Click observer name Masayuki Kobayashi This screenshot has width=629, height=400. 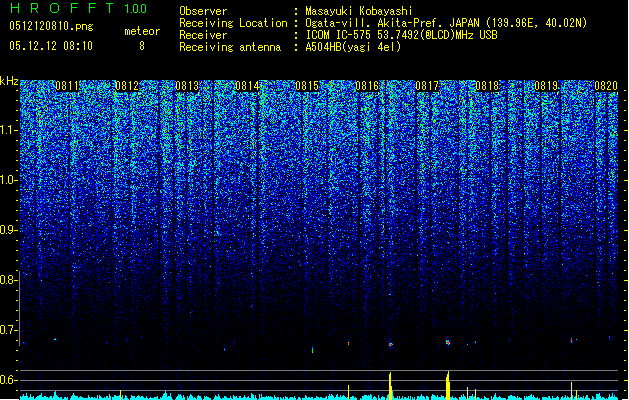(x=359, y=11)
